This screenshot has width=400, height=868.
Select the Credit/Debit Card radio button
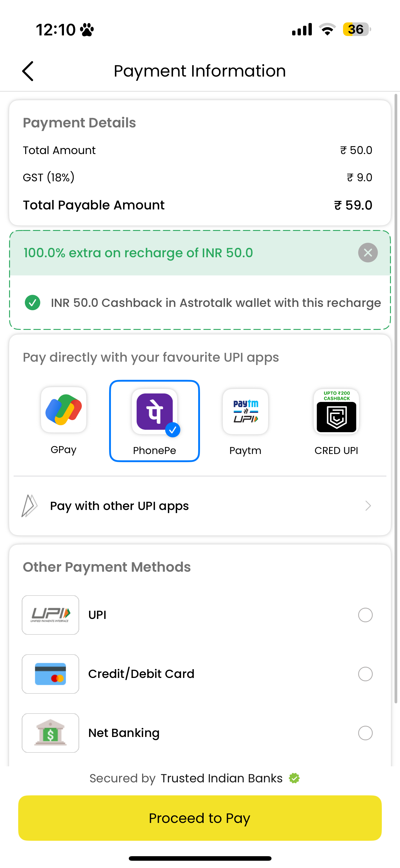365,674
